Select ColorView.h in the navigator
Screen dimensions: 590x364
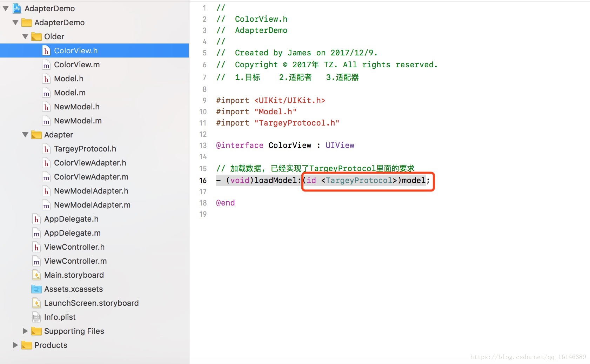point(94,50)
